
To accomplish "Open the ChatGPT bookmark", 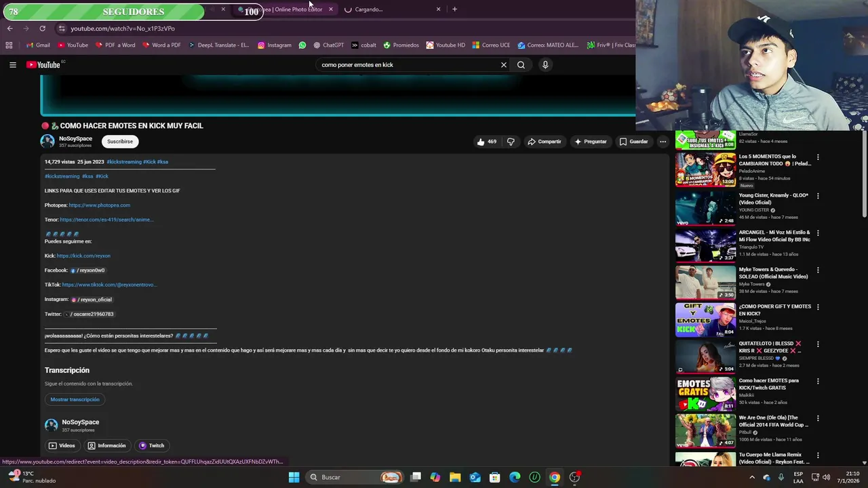I will pyautogui.click(x=329, y=45).
